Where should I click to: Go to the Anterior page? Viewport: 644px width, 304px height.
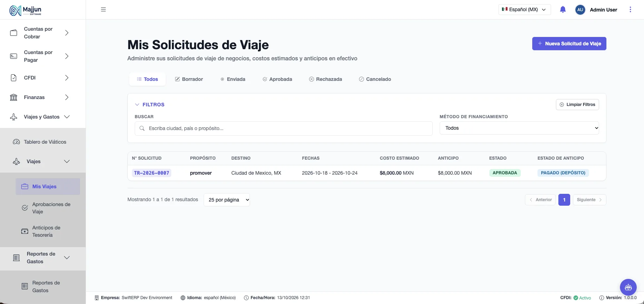pyautogui.click(x=540, y=200)
